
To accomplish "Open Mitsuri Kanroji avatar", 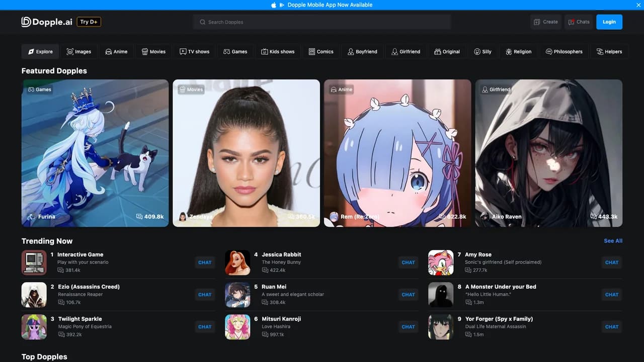I will (237, 327).
